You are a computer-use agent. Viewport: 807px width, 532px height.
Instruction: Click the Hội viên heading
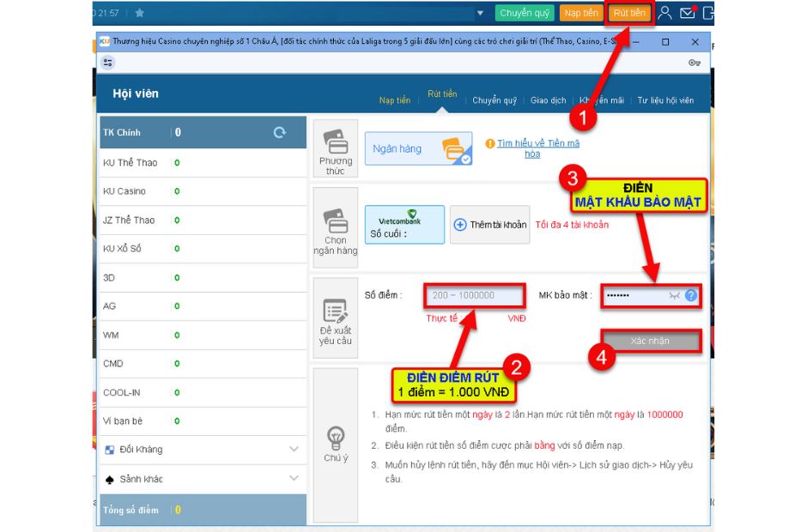pos(136,94)
